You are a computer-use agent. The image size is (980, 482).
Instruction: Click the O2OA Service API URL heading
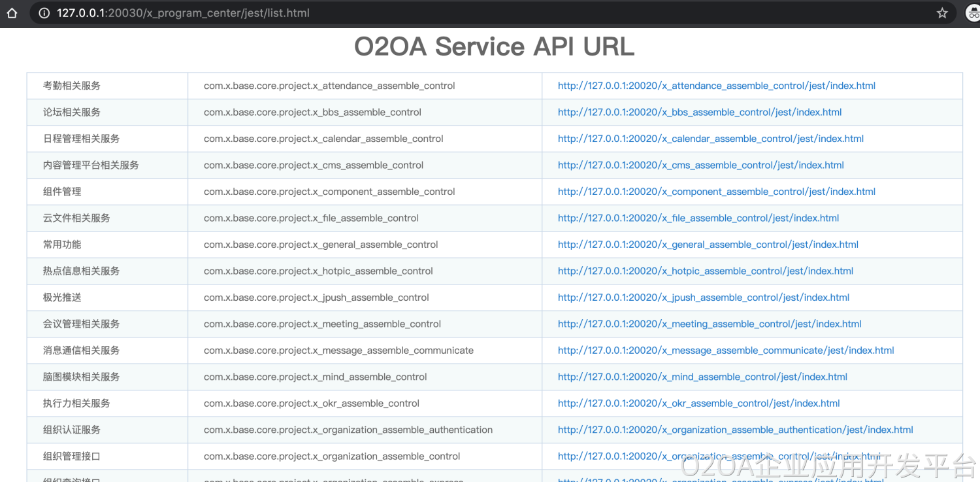pyautogui.click(x=494, y=46)
